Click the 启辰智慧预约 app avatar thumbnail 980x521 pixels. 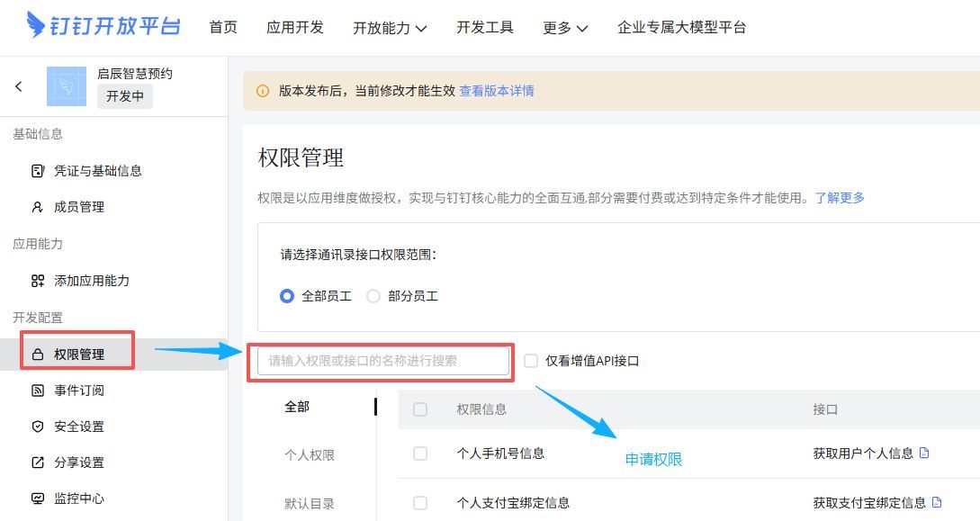[66, 86]
